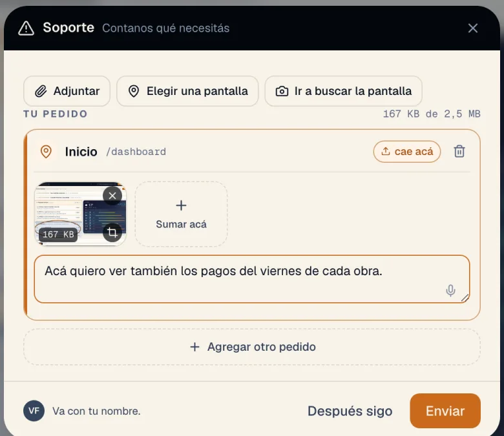The image size is (504, 436).
Task: Focus the request description text field
Action: [252, 279]
